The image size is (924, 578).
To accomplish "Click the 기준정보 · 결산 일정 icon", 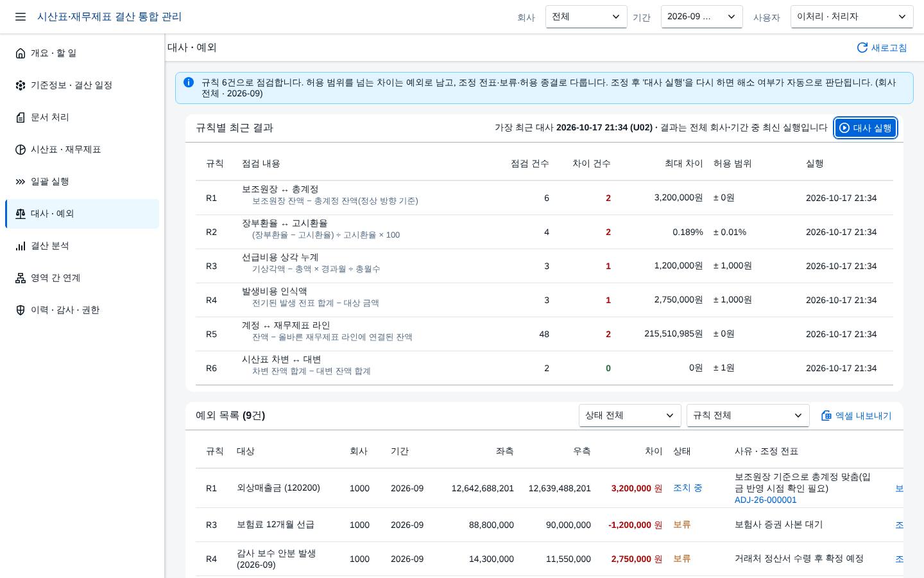I will tap(21, 85).
